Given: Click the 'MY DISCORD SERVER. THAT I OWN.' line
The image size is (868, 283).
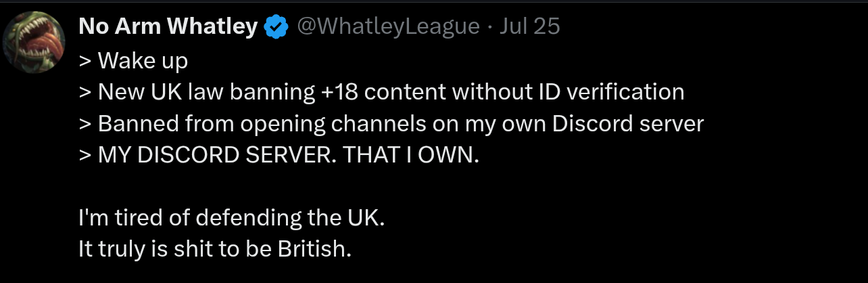Looking at the screenshot, I should pos(279,155).
